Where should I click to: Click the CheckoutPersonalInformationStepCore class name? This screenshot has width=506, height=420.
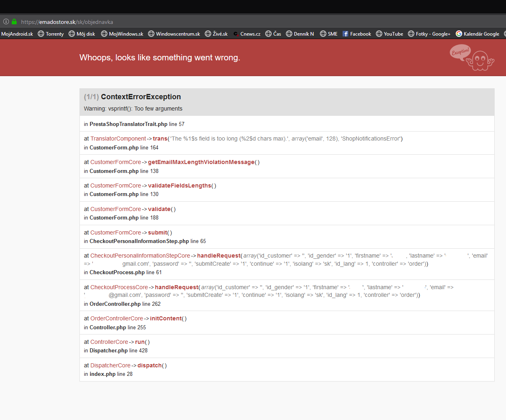click(x=140, y=256)
